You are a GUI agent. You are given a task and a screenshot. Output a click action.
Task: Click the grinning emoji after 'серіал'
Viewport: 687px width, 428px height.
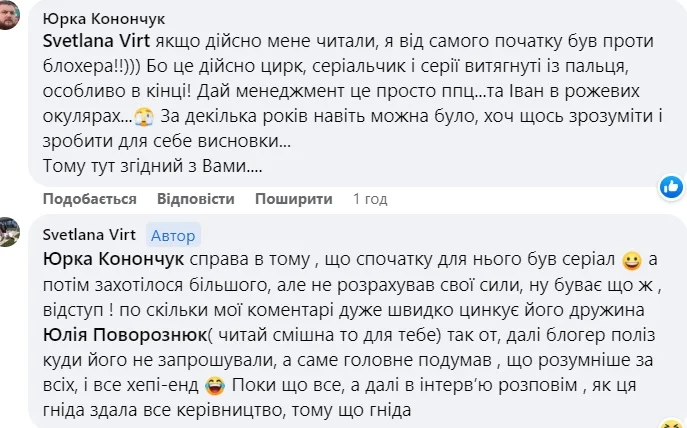click(631, 262)
